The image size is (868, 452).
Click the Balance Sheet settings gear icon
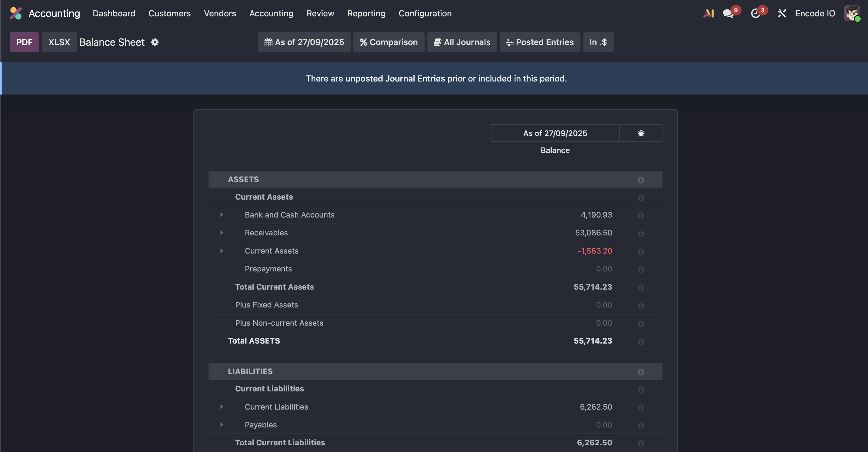coord(155,42)
